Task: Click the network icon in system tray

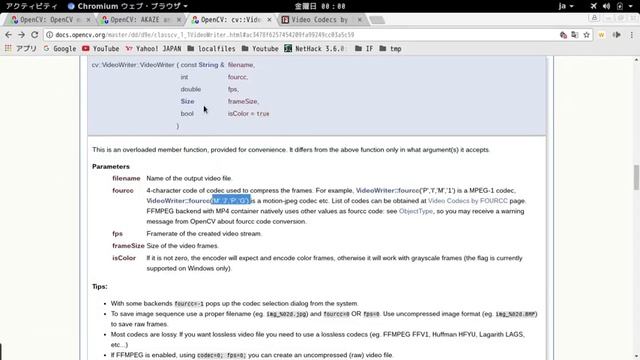Action: coord(593,6)
